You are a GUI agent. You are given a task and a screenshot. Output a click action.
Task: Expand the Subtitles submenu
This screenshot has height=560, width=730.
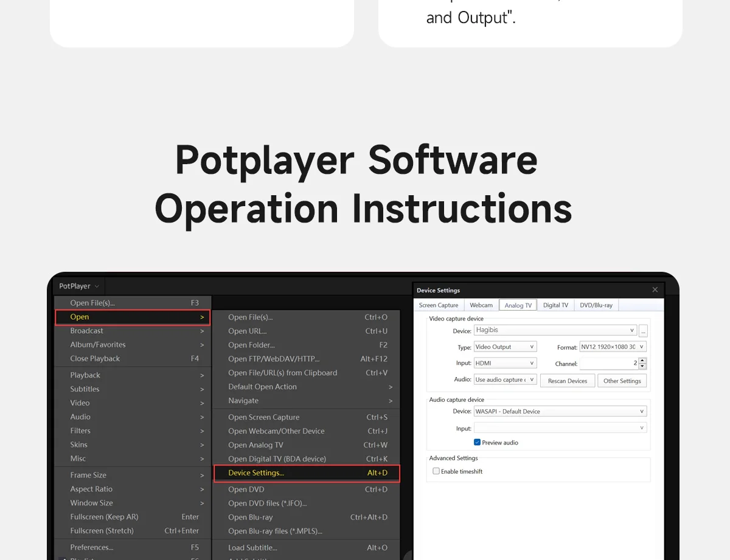pos(133,389)
